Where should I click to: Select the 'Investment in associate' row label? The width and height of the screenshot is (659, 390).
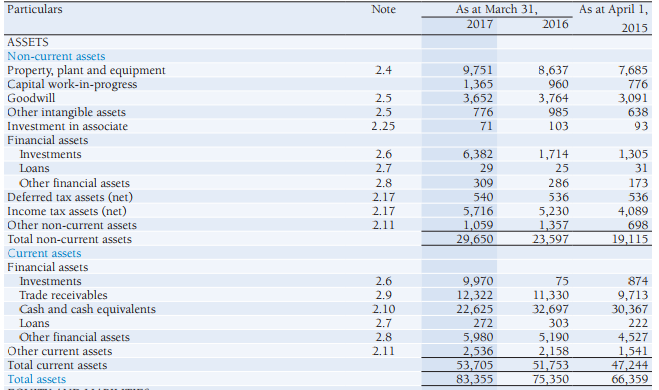[x=67, y=126]
